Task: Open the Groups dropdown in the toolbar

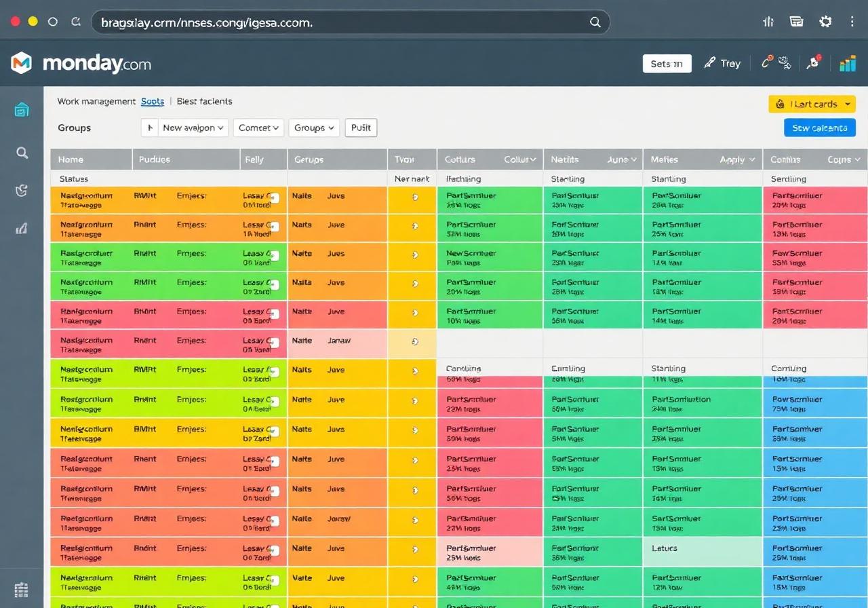Action: (314, 128)
